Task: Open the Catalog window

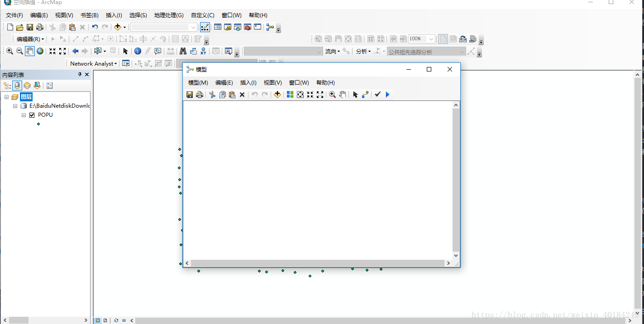Action: pyautogui.click(x=228, y=27)
